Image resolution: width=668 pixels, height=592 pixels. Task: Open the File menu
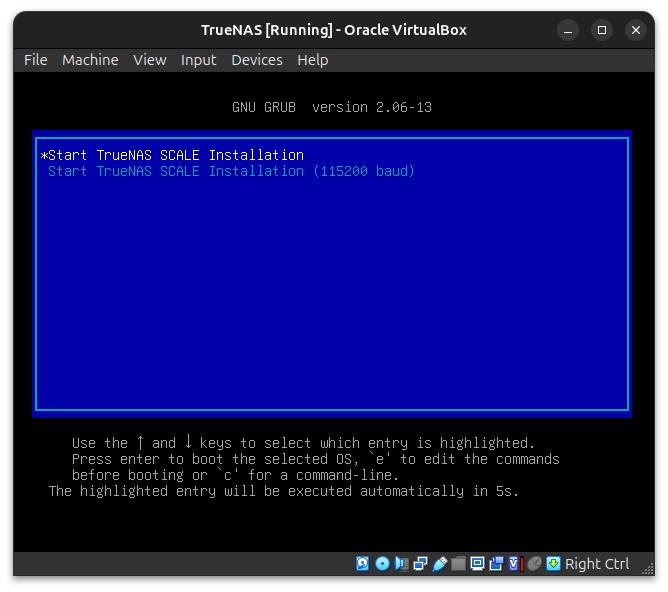[x=35, y=60]
